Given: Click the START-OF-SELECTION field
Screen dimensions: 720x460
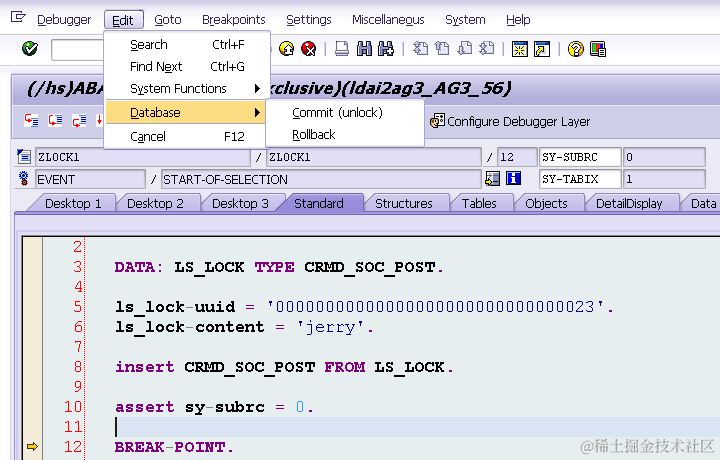Looking at the screenshot, I should tap(321, 179).
